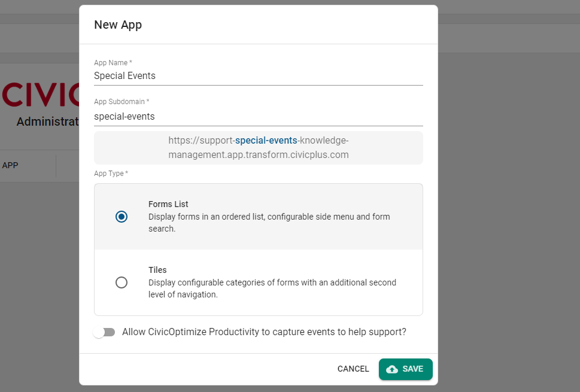This screenshot has width=580, height=392.
Task: Click the 'App Name *' label
Action: [113, 63]
